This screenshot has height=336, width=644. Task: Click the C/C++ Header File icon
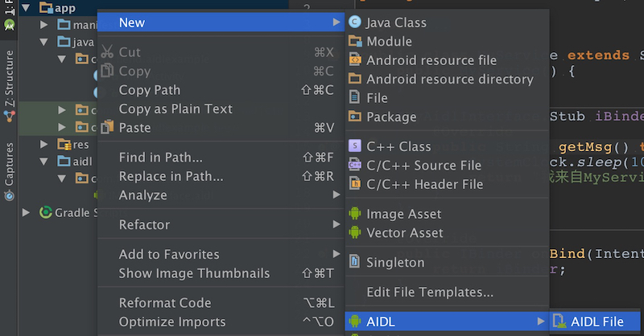(355, 183)
